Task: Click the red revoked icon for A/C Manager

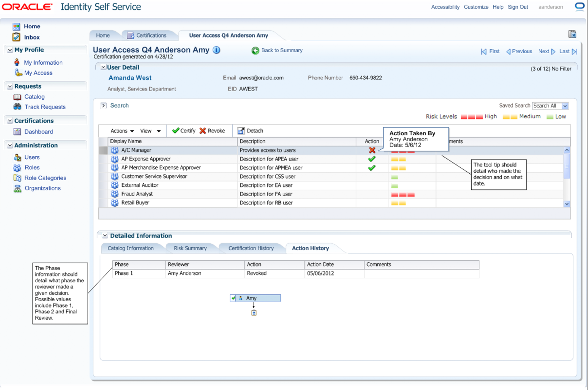Action: [372, 150]
